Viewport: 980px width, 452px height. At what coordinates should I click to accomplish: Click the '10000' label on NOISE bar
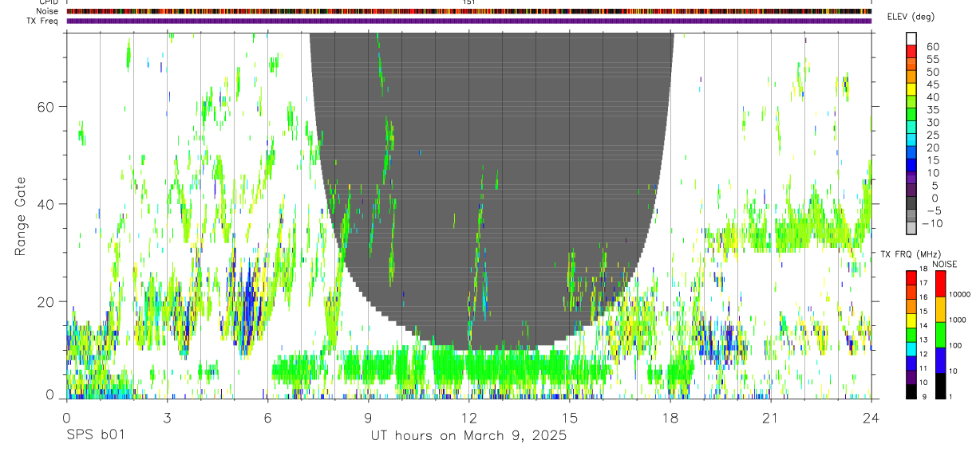point(961,294)
